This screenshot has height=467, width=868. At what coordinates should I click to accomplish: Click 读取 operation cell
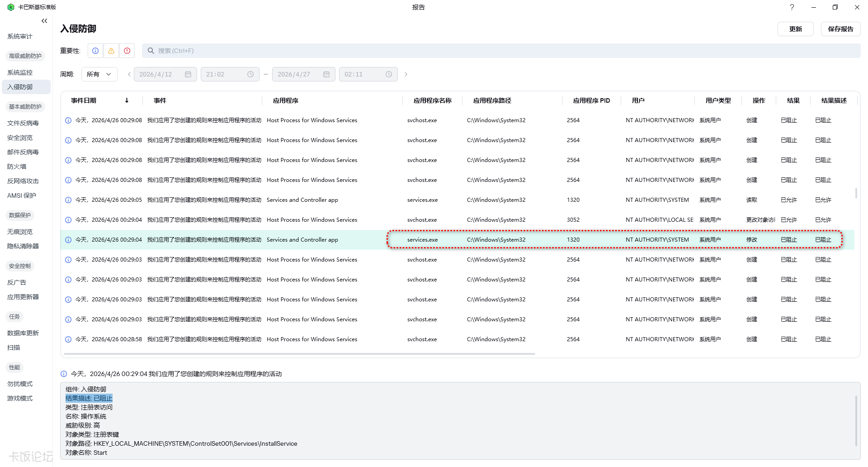click(x=752, y=200)
